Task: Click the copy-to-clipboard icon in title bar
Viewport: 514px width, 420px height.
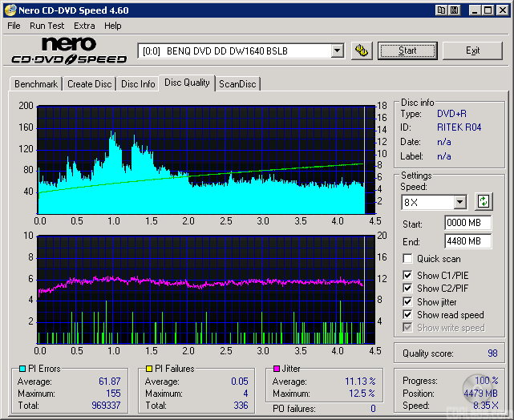Action: tap(441, 10)
